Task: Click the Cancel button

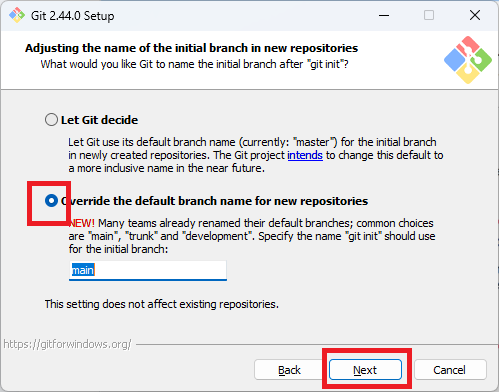Action: point(449,370)
